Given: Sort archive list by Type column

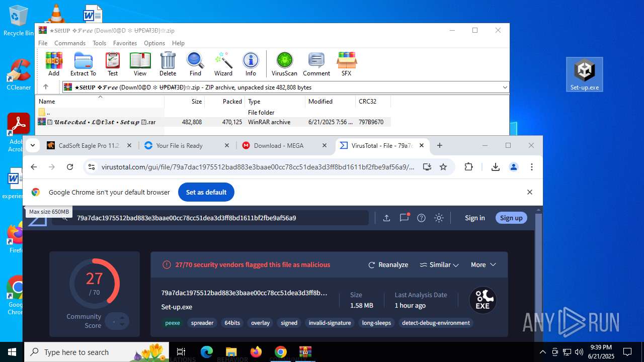Looking at the screenshot, I should 275,102.
